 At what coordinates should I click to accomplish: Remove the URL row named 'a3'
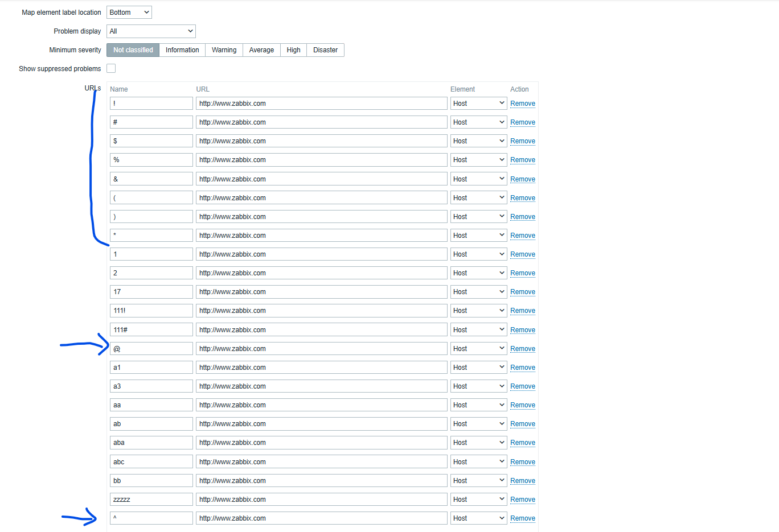523,386
